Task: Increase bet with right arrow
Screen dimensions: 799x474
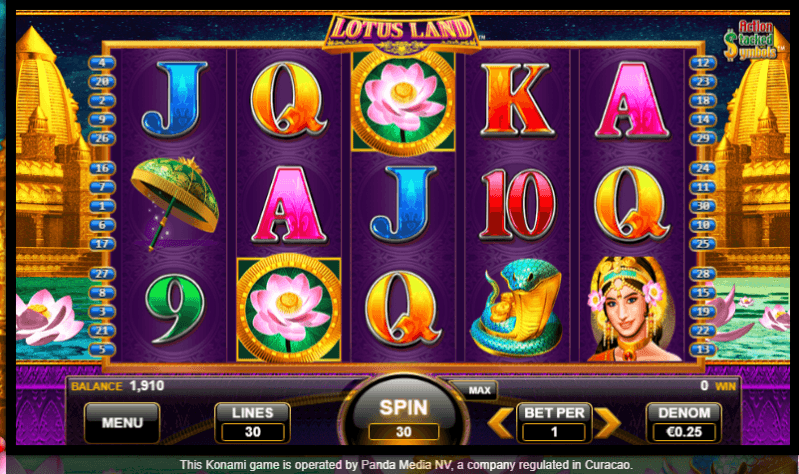Action: (x=607, y=423)
